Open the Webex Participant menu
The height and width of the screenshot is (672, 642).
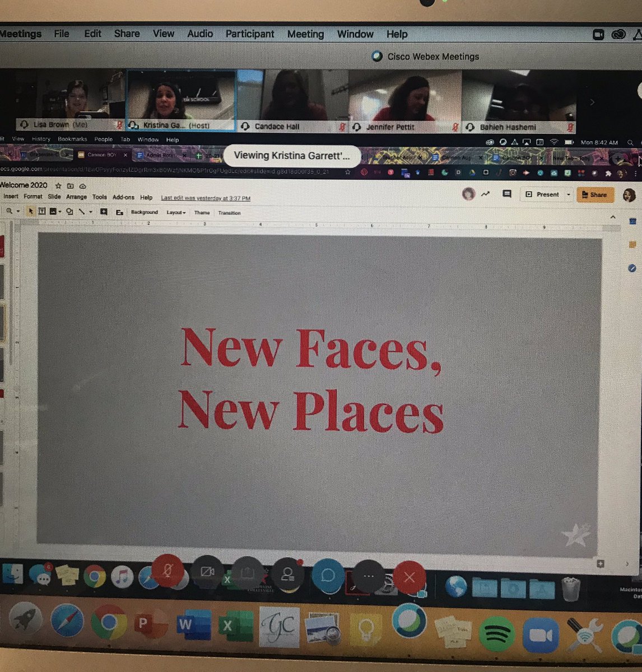click(250, 34)
